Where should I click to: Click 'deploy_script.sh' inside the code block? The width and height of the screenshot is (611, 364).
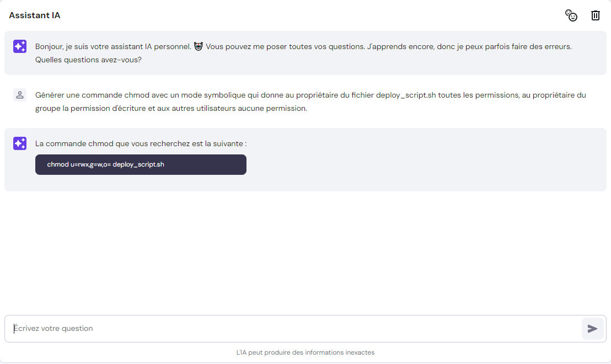(138, 164)
